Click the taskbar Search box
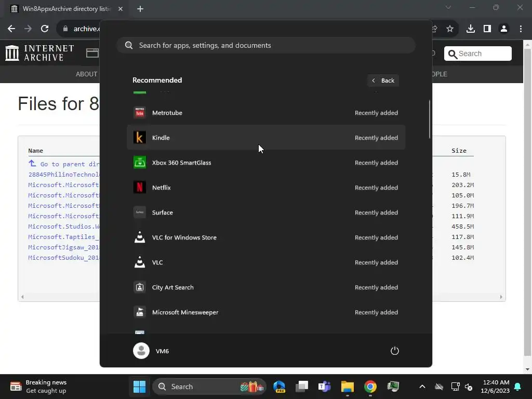 click(x=209, y=387)
